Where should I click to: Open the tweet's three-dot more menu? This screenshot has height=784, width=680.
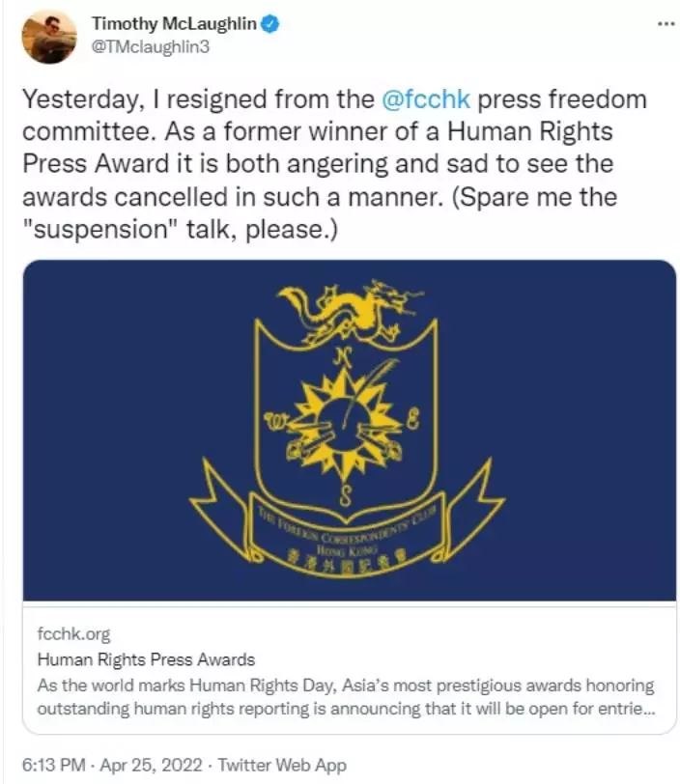(666, 23)
